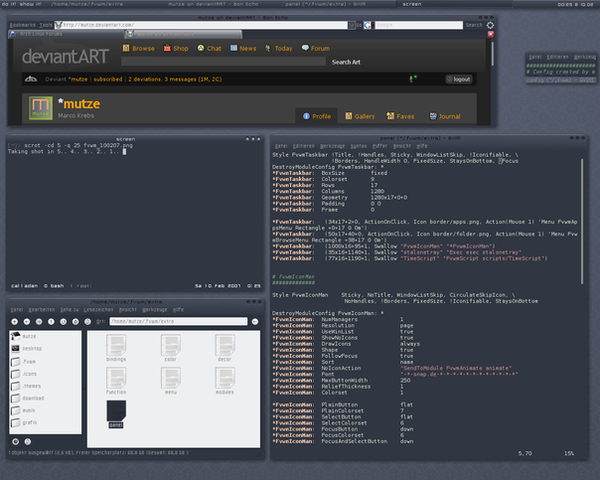Image resolution: width=600 pixels, height=480 pixels.
Task: Open the Chat icon on deviantART
Action: [x=201, y=48]
